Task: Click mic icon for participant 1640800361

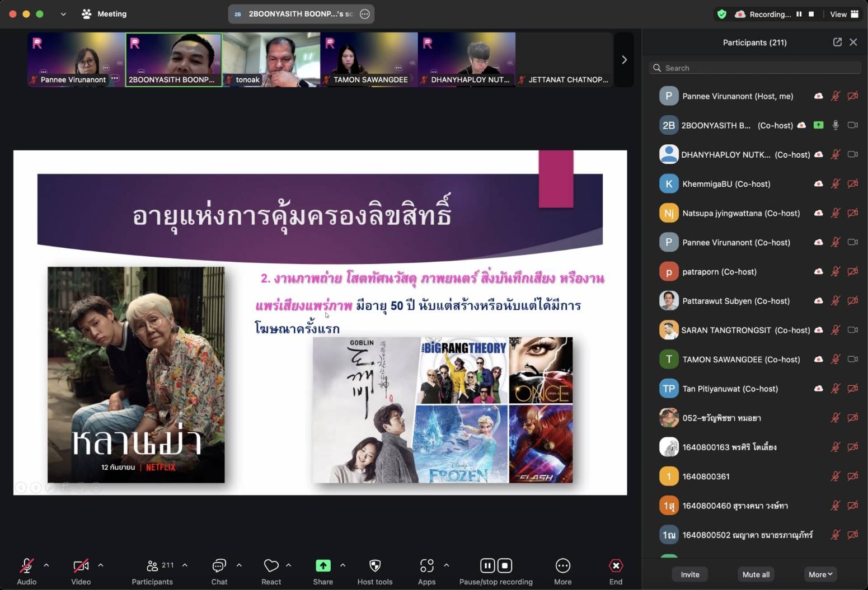Action: pyautogui.click(x=836, y=476)
